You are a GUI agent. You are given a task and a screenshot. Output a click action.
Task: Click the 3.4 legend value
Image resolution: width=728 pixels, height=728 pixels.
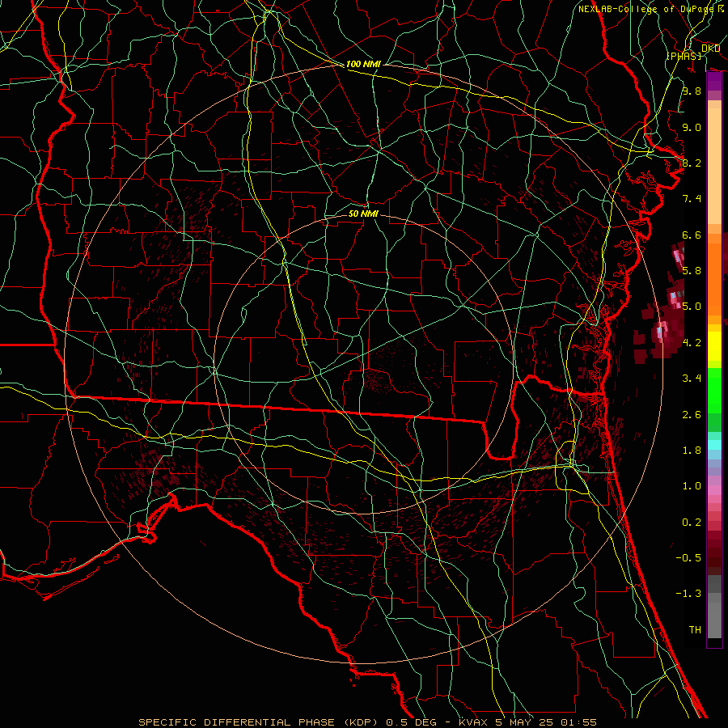[692, 379]
